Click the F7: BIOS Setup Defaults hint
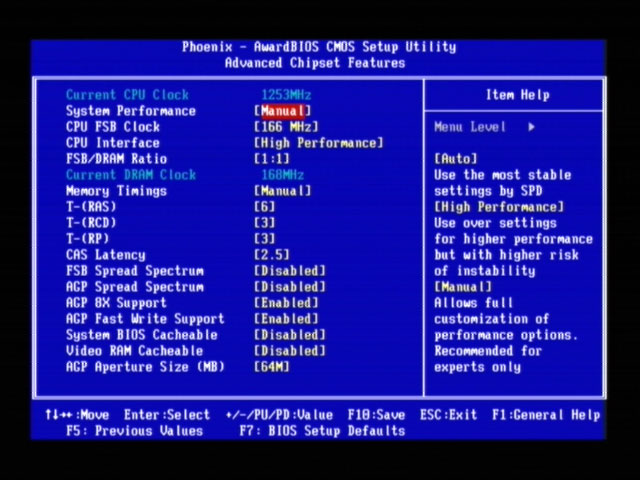 point(322,431)
